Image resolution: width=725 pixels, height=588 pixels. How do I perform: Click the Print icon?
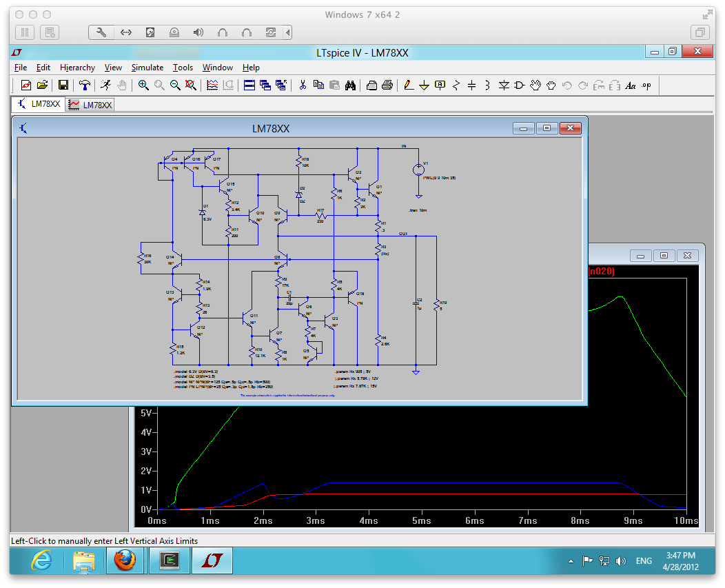click(387, 85)
